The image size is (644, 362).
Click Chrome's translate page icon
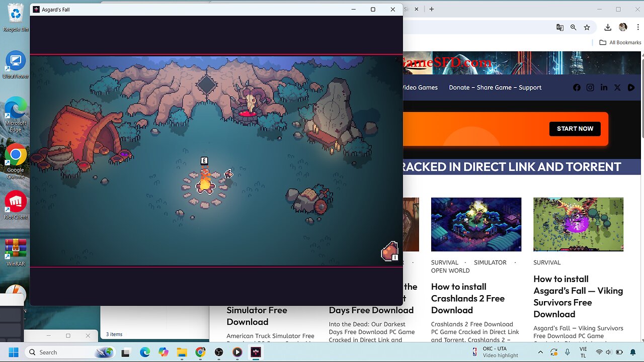pos(560,28)
